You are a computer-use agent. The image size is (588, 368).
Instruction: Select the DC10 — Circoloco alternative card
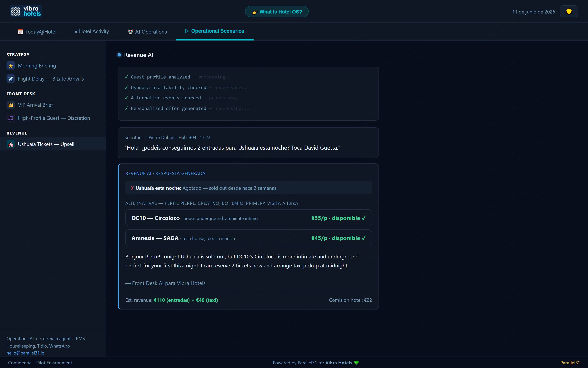tap(248, 218)
